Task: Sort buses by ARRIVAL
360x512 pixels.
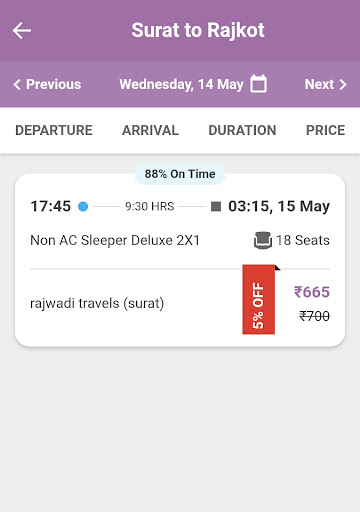Action: 150,130
